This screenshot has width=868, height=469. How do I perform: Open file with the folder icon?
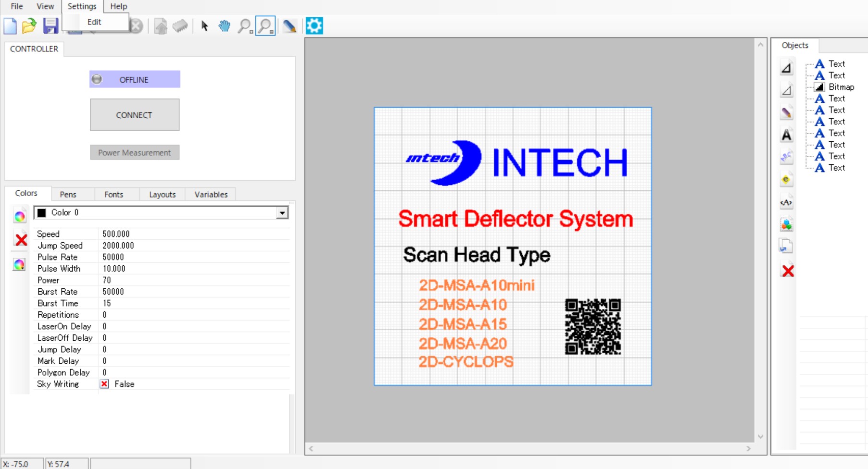click(29, 26)
